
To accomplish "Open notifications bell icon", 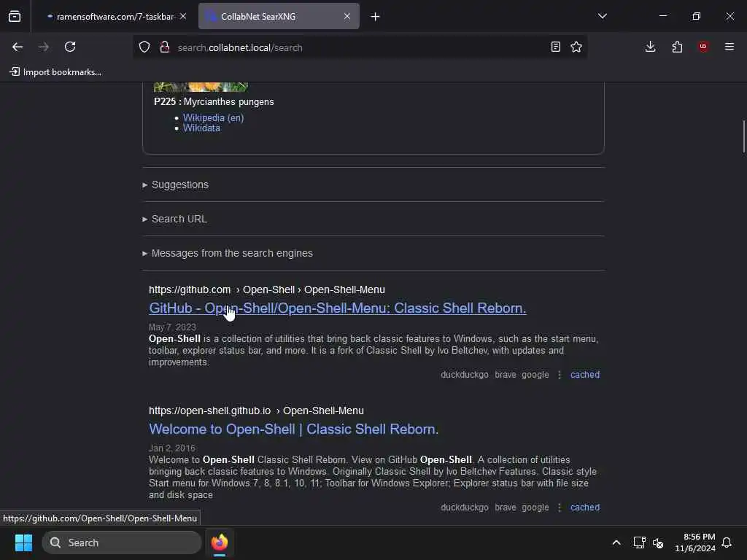I will pos(727,542).
